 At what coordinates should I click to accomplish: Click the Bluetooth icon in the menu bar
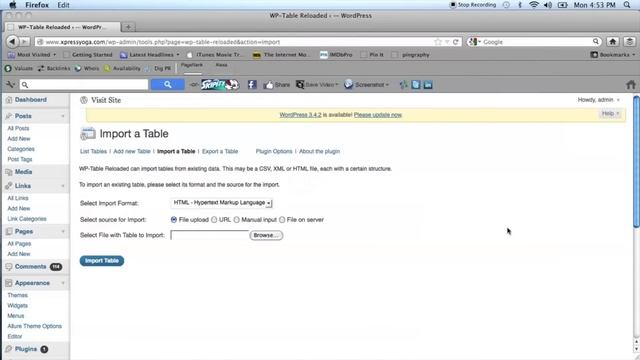520,5
